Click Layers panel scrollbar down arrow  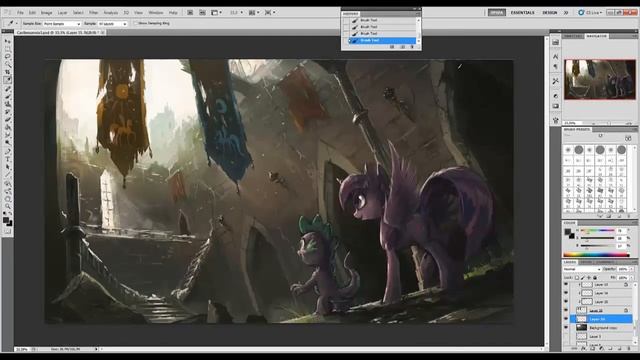point(635,343)
